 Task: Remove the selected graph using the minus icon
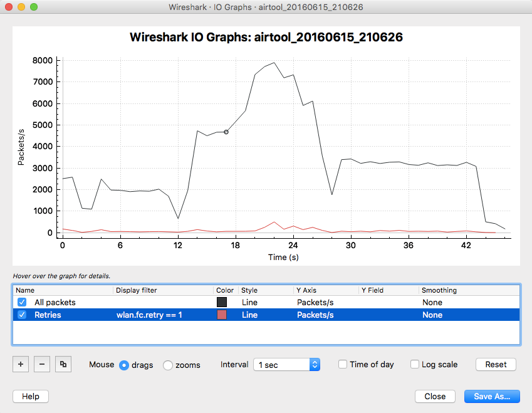(41, 364)
